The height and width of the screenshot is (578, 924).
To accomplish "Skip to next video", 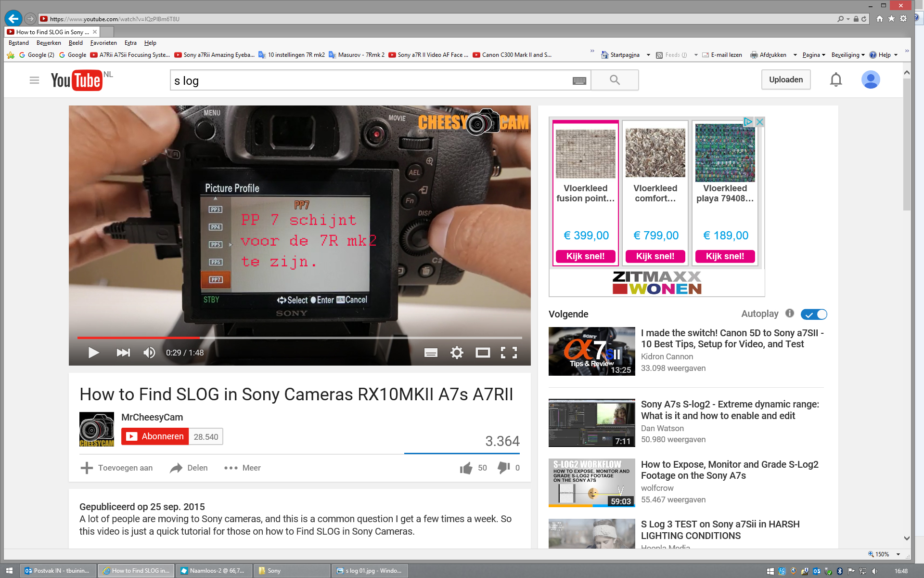I will tap(123, 353).
